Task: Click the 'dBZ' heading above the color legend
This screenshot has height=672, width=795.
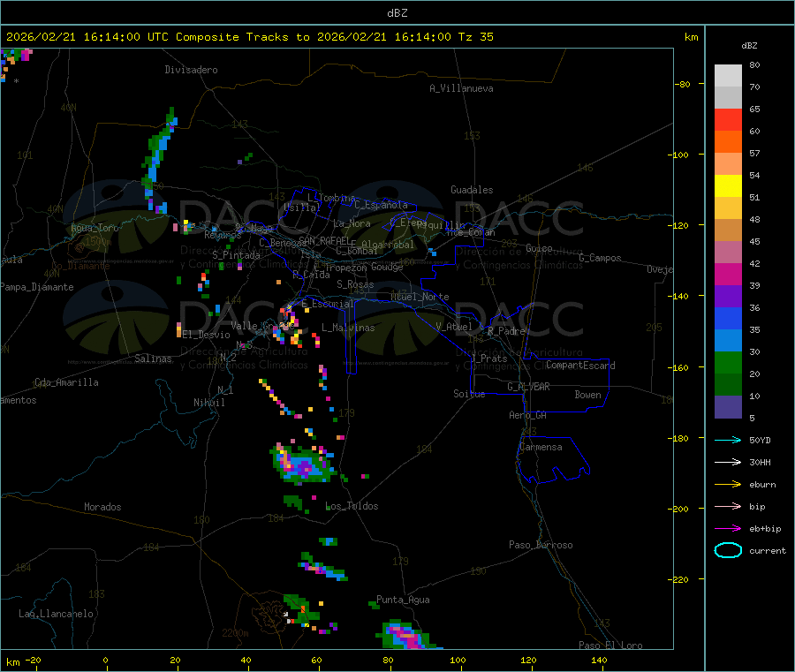Action: pos(749,46)
